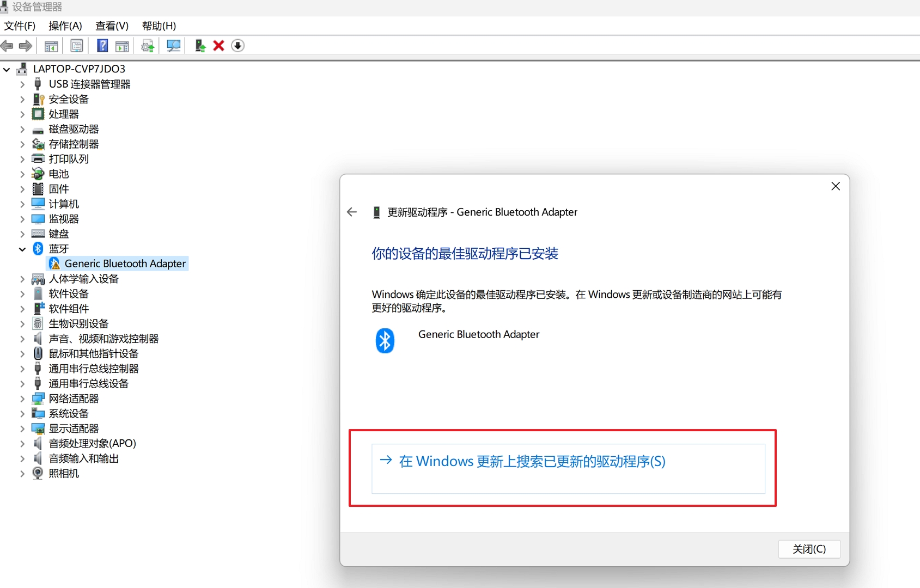This screenshot has height=588, width=920.
Task: Click the 鼠标和其他指针设备 mouse icon
Action: [x=38, y=353]
